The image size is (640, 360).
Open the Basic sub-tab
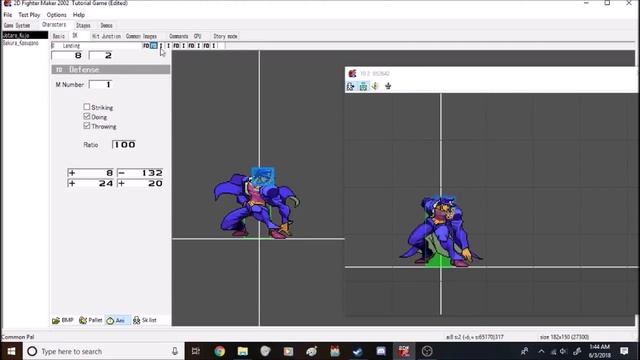[x=59, y=36]
